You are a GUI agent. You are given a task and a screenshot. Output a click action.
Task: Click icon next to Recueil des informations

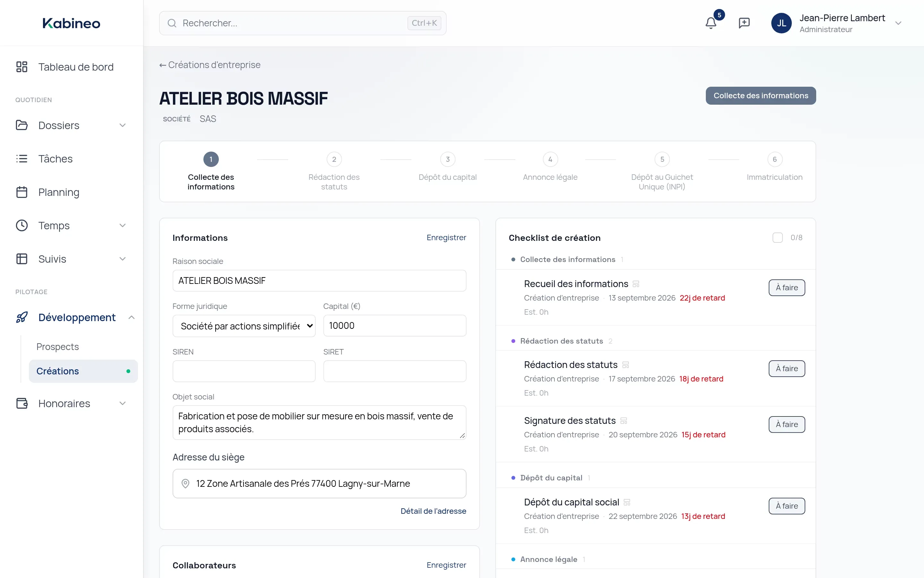coord(636,284)
